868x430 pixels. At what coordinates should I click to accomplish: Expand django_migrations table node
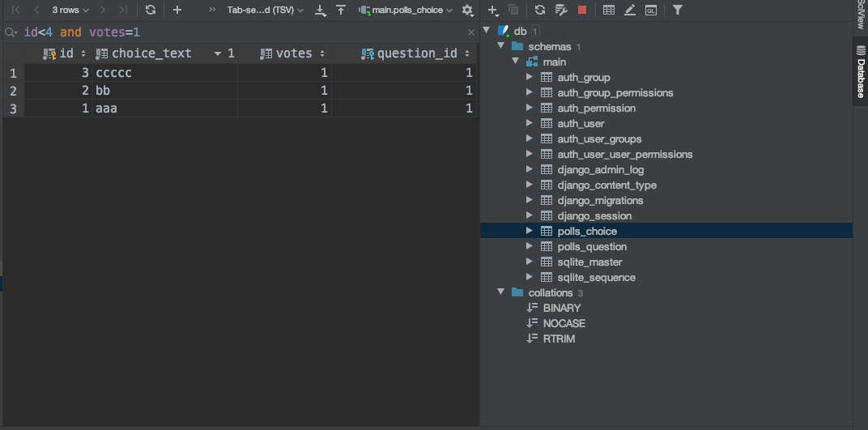coord(530,200)
